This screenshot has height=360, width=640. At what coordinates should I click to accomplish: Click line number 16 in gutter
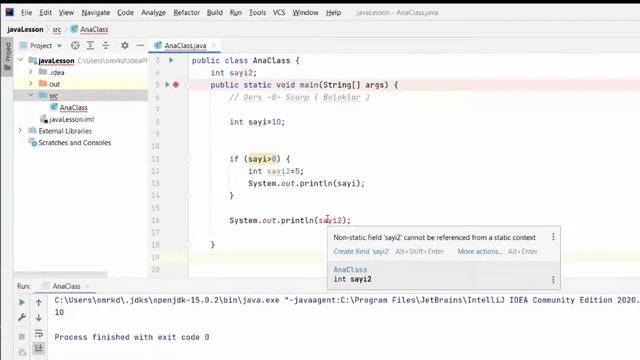[x=156, y=220]
